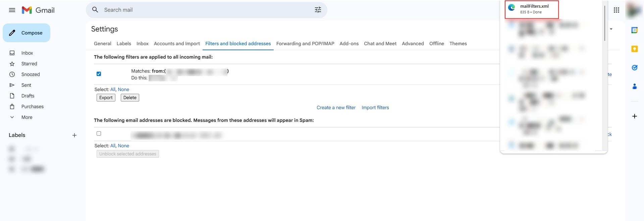The width and height of the screenshot is (644, 221).
Task: Open Google Keep side panel icon
Action: (x=634, y=49)
